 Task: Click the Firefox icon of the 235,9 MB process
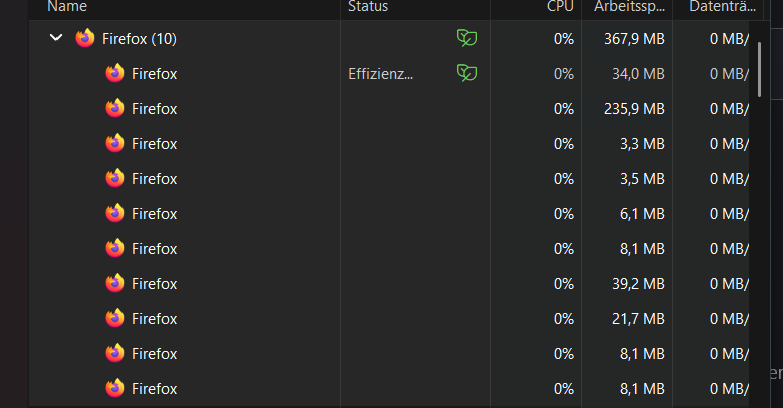[x=115, y=108]
